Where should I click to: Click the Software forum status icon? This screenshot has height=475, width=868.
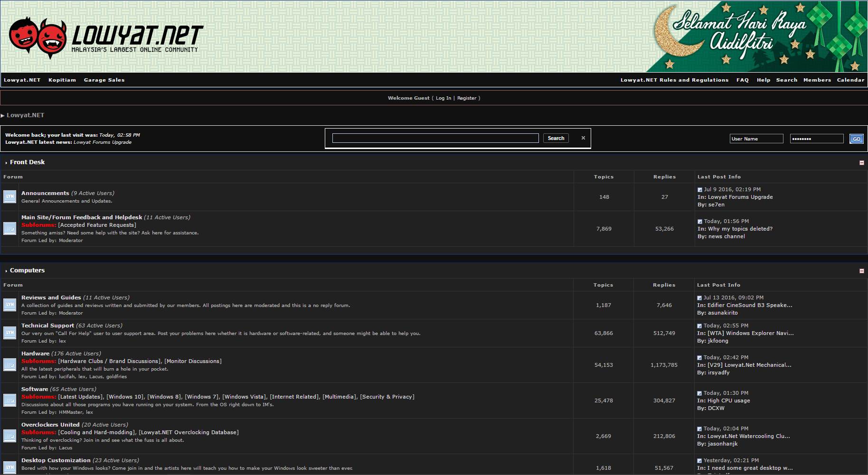[10, 400]
